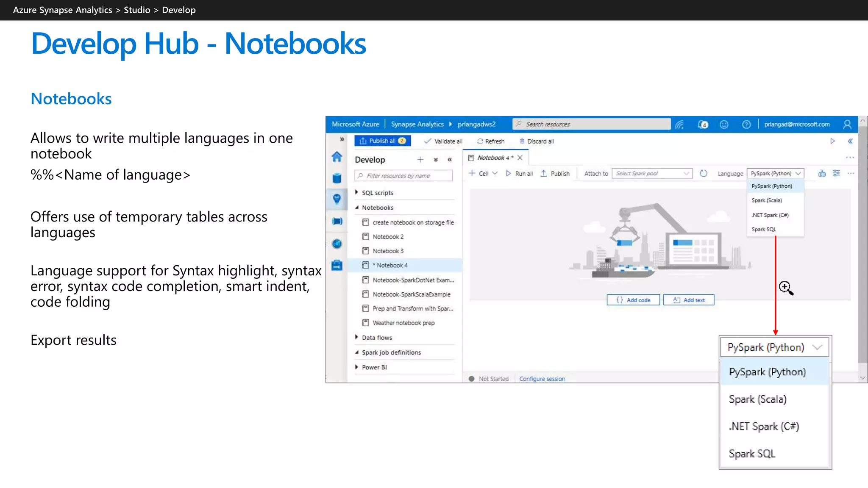Click Validate all
The image size is (868, 488).
coord(443,141)
